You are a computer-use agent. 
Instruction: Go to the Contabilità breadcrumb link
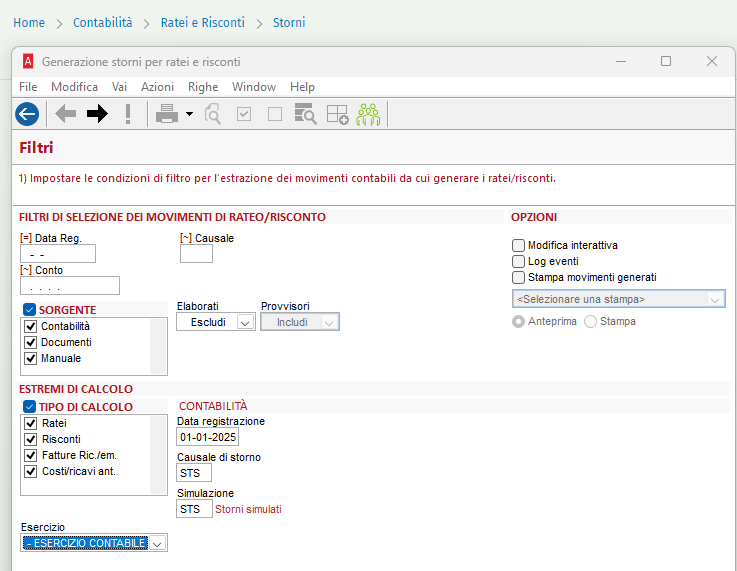pos(102,23)
